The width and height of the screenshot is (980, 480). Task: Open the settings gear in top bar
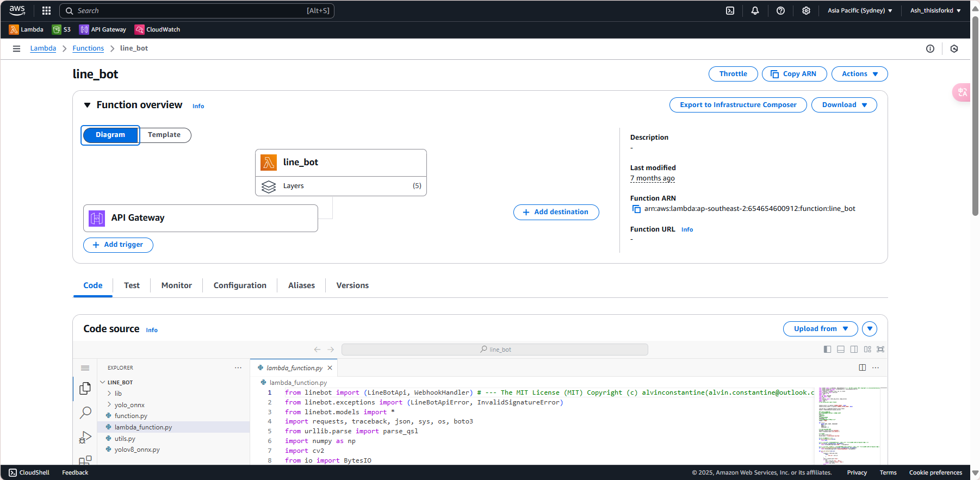click(806, 10)
